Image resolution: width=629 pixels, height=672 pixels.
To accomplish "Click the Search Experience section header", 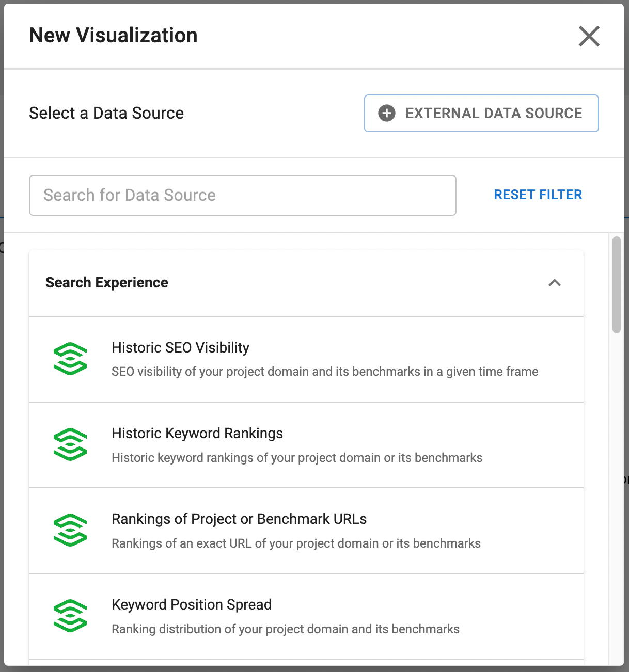I will tap(306, 283).
